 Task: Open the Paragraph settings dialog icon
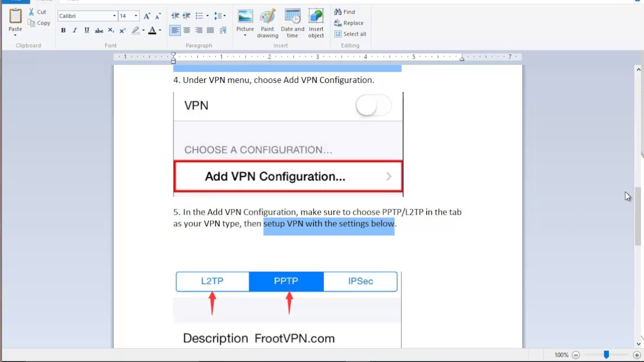coord(223,31)
